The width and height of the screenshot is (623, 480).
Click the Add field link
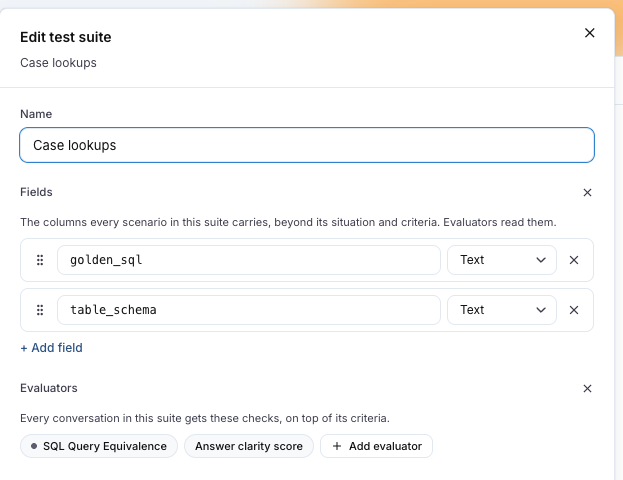click(x=52, y=348)
